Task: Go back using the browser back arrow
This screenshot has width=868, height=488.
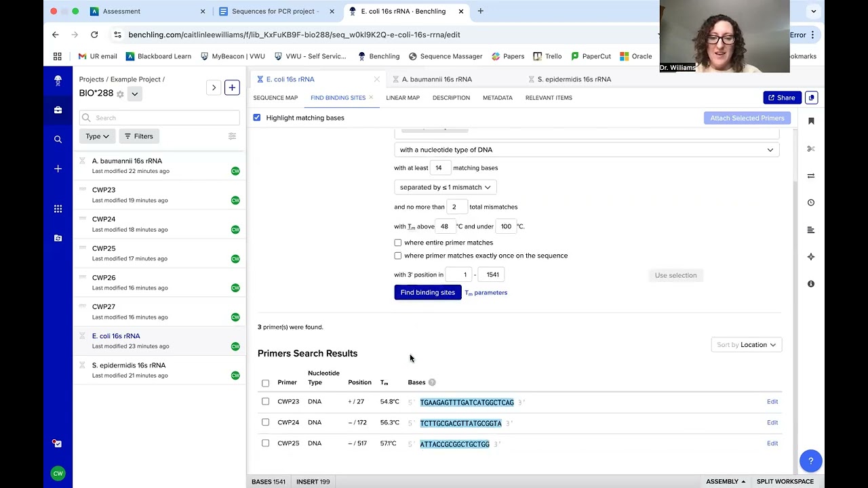Action: pyautogui.click(x=56, y=35)
